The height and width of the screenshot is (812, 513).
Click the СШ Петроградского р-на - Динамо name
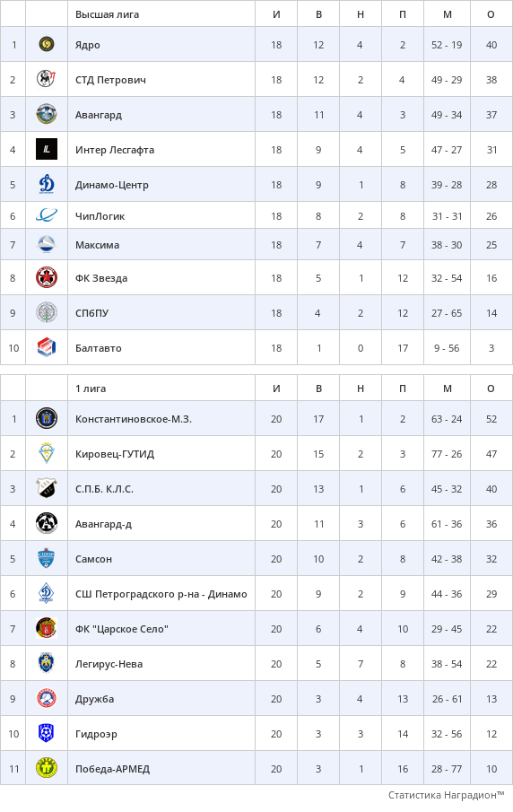(x=161, y=595)
